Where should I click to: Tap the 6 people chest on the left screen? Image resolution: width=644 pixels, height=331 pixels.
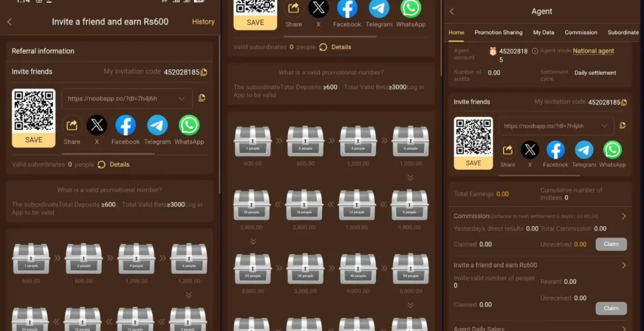(189, 259)
